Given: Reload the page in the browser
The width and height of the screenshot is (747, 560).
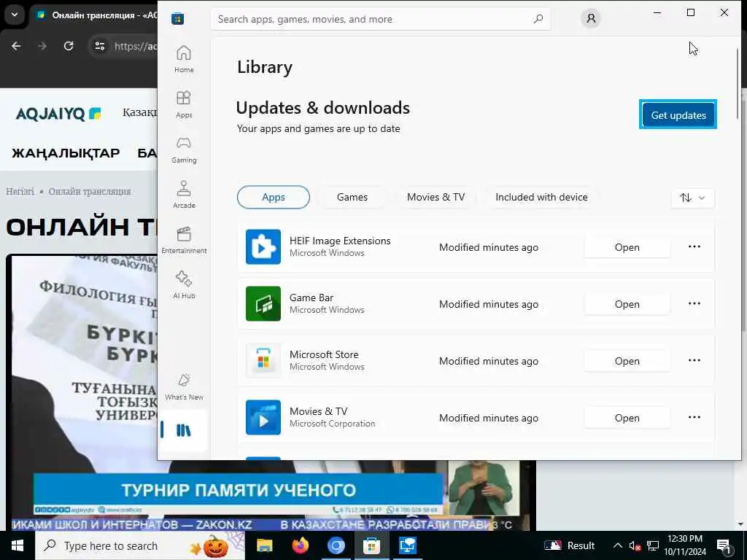Looking at the screenshot, I should click(69, 46).
